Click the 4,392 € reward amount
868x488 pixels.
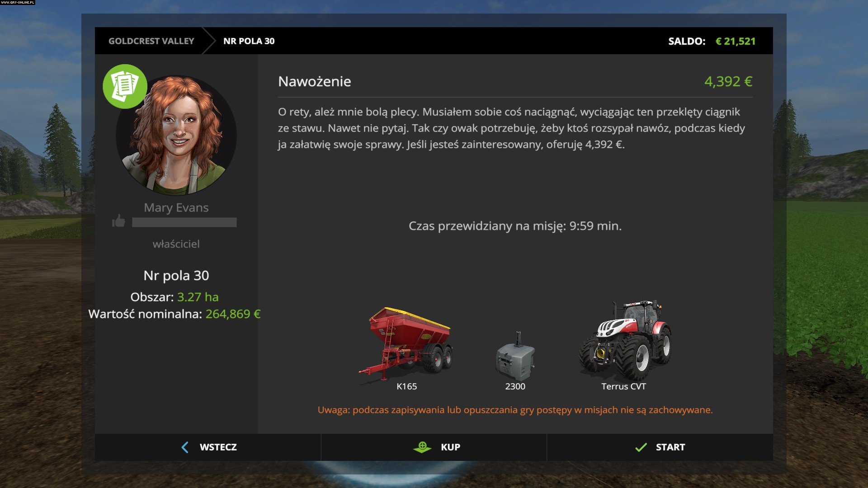728,81
